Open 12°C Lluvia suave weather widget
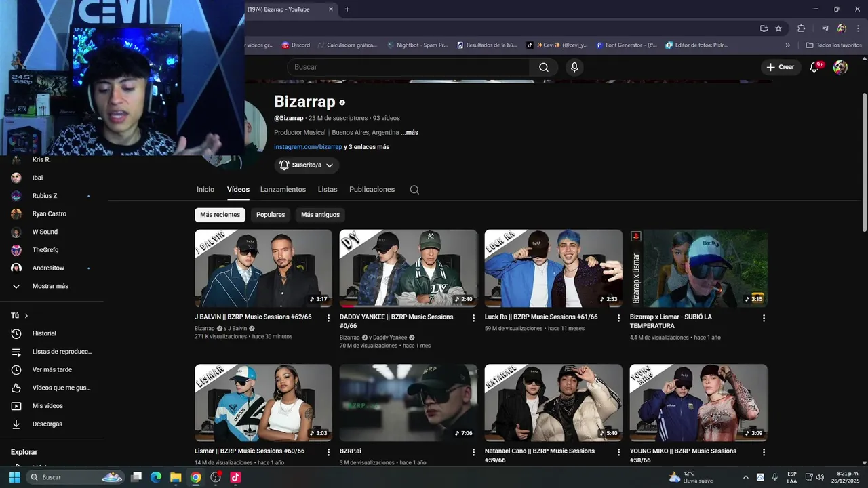Image resolution: width=868 pixels, height=488 pixels. point(691,477)
